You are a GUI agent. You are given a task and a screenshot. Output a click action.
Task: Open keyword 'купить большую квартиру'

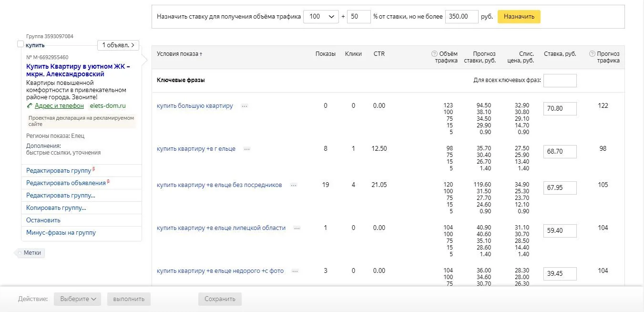[195, 106]
